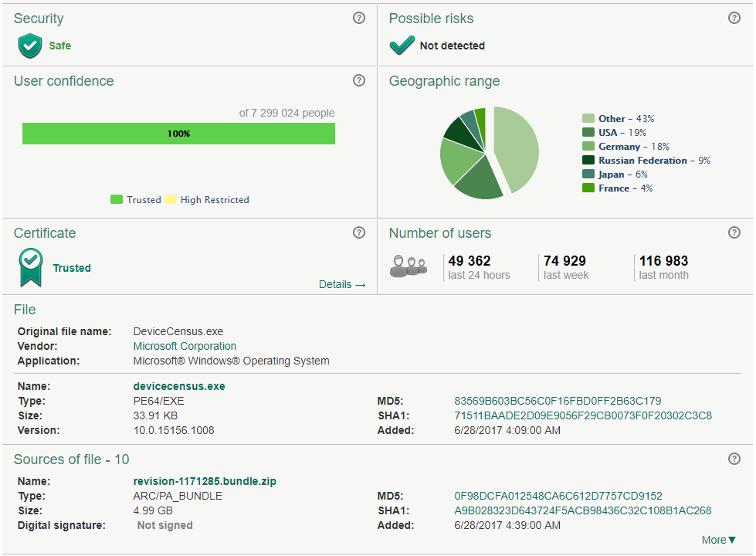Click the green Safe shield icon

pyautogui.click(x=29, y=46)
